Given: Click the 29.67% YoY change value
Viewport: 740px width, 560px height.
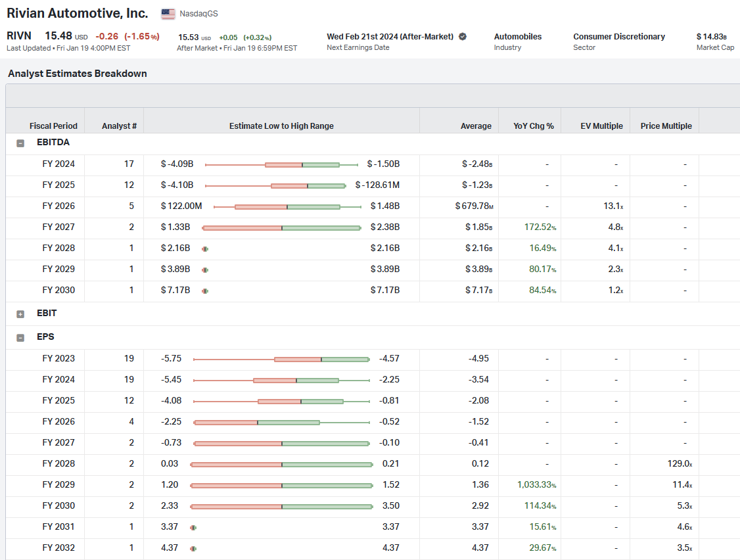Looking at the screenshot, I should click(542, 548).
